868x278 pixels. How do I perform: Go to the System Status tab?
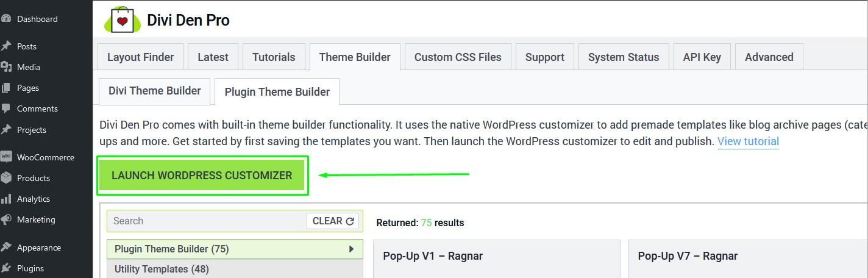(x=623, y=57)
